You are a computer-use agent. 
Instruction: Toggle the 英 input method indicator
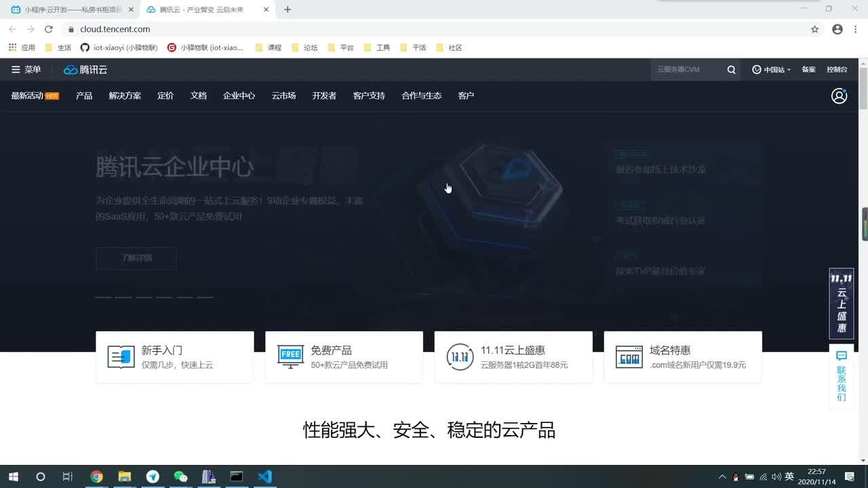(x=789, y=476)
